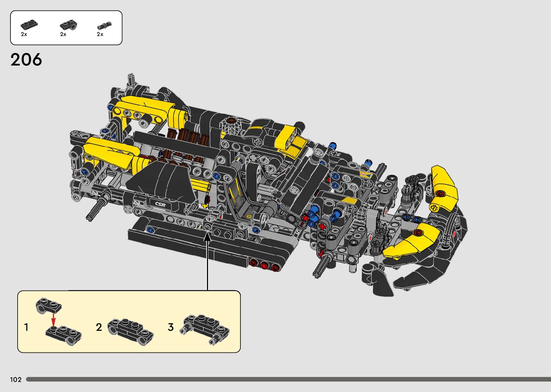This screenshot has width=551, height=392.
Task: Click the brown gear atop the model
Action: tap(230, 121)
